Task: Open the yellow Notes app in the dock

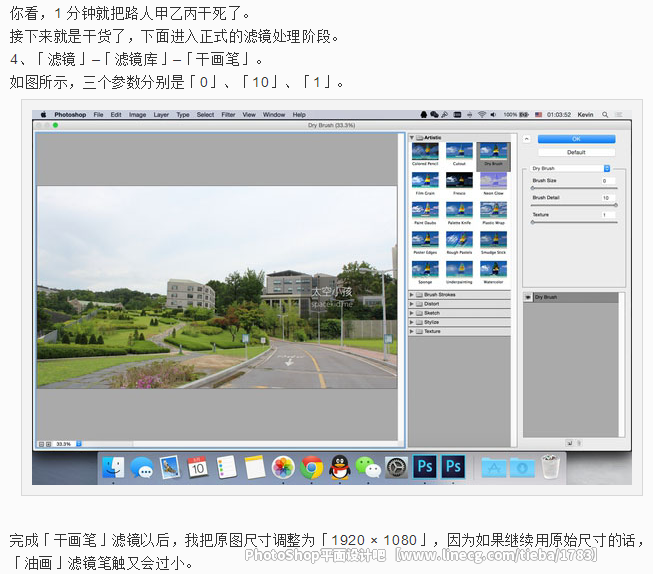Action: 255,467
